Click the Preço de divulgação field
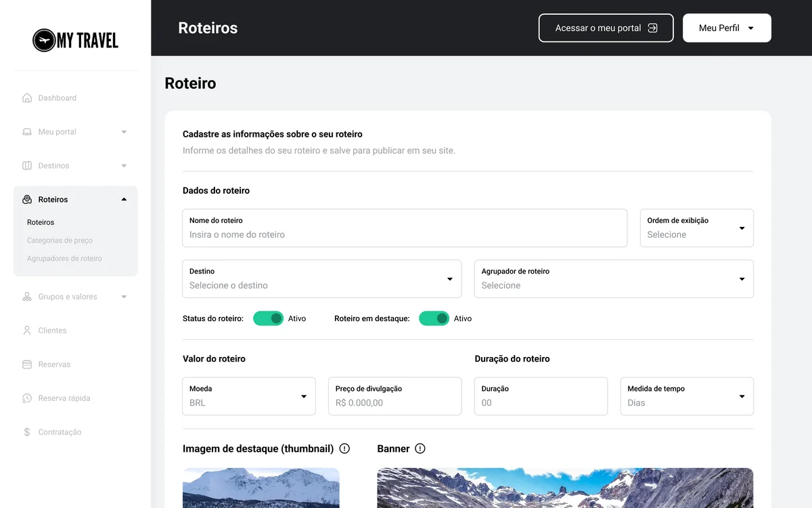 (395, 396)
